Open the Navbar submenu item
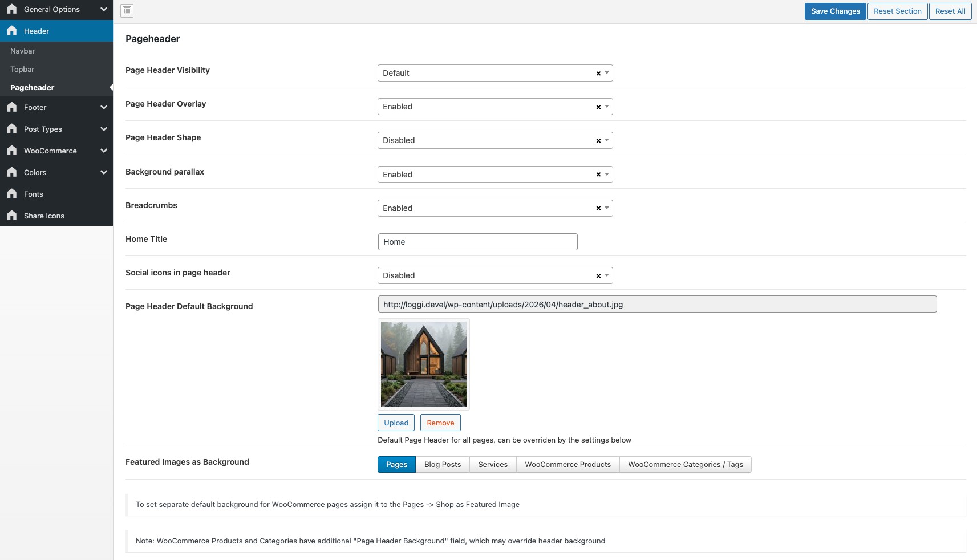Screen dimensions: 977x560 pos(23,51)
